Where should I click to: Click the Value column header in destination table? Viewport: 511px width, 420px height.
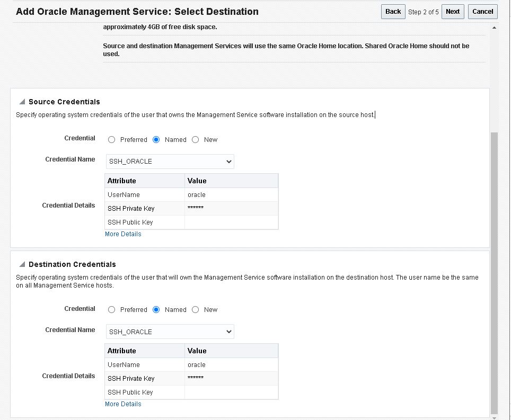[196, 351]
